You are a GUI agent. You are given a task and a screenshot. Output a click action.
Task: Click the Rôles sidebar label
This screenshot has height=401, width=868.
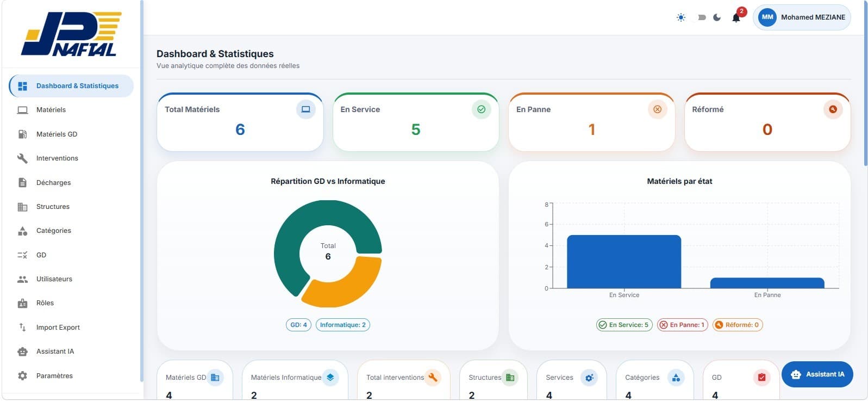point(45,303)
